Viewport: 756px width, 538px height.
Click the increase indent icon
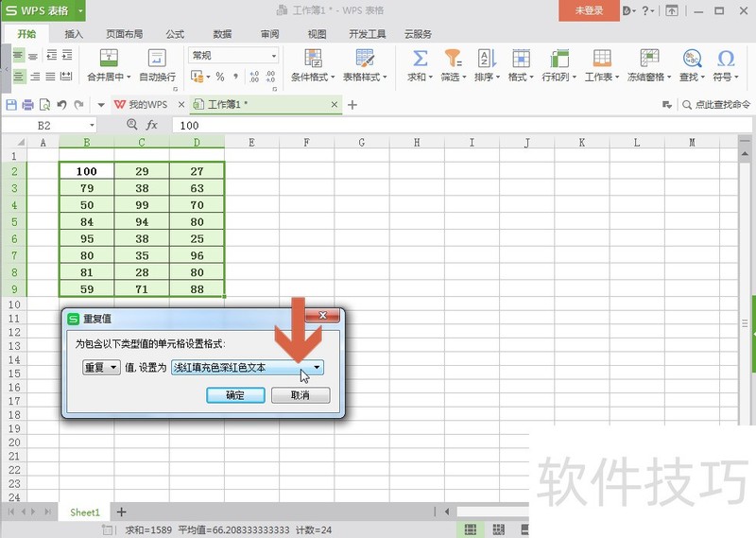point(67,55)
